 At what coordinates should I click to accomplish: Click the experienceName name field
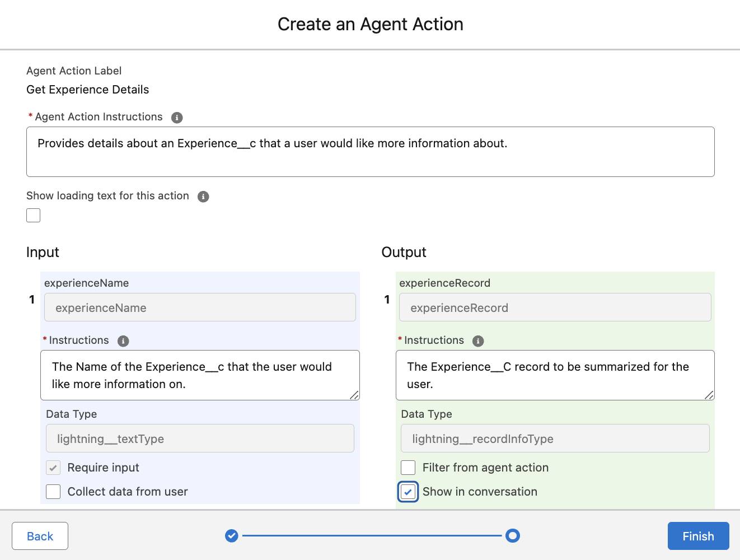tap(200, 307)
